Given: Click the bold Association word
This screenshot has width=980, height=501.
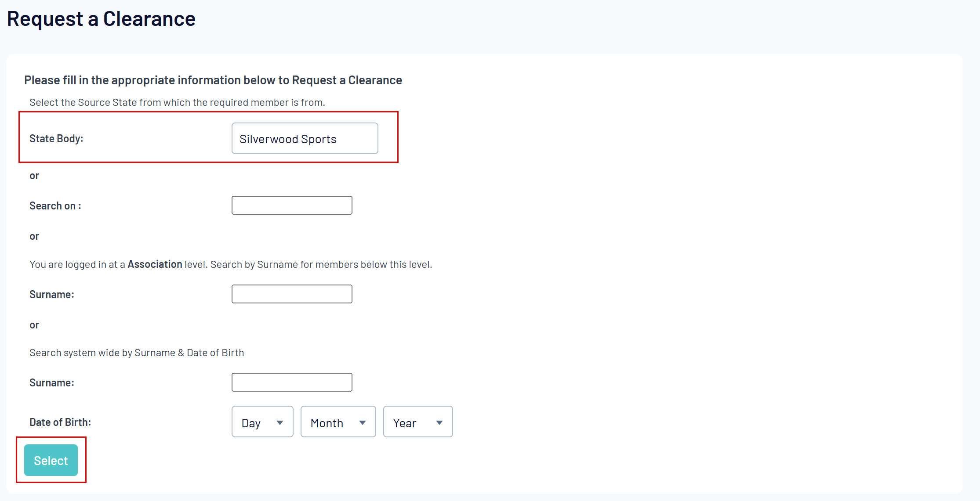Looking at the screenshot, I should (155, 264).
